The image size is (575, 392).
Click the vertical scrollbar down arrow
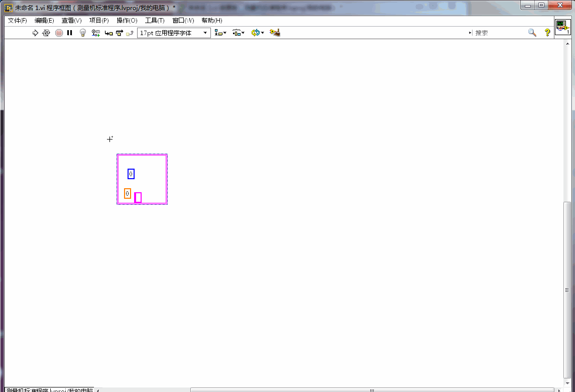567,383
